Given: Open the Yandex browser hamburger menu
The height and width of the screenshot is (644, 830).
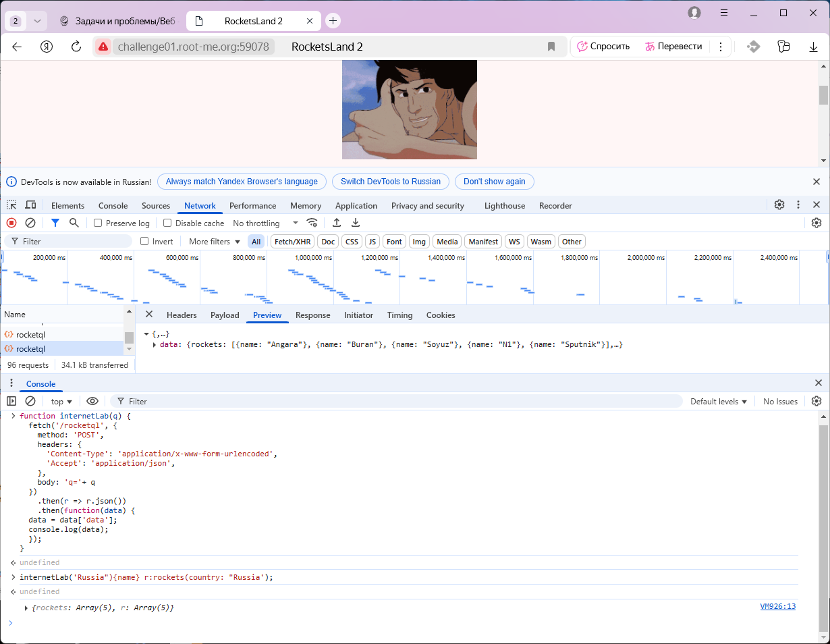Looking at the screenshot, I should coord(724,13).
